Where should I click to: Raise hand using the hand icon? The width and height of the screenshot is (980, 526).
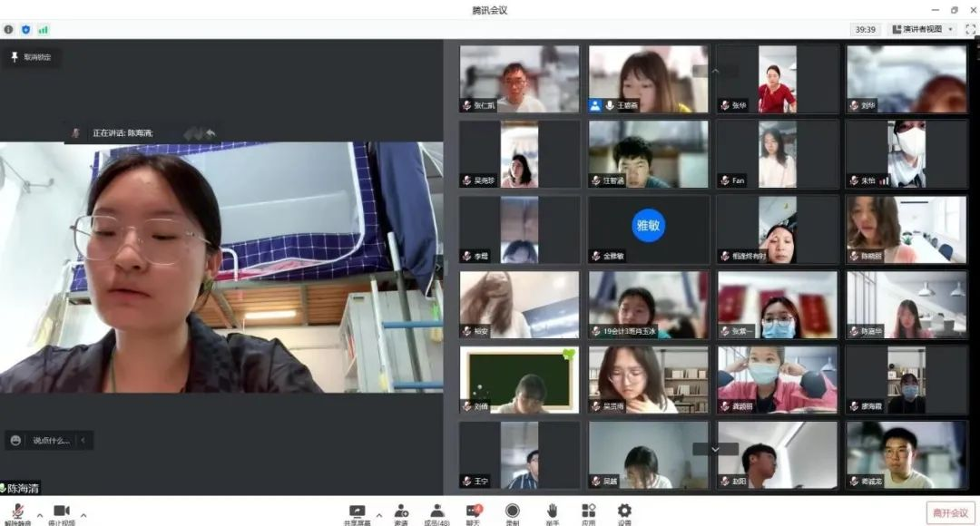click(x=551, y=512)
